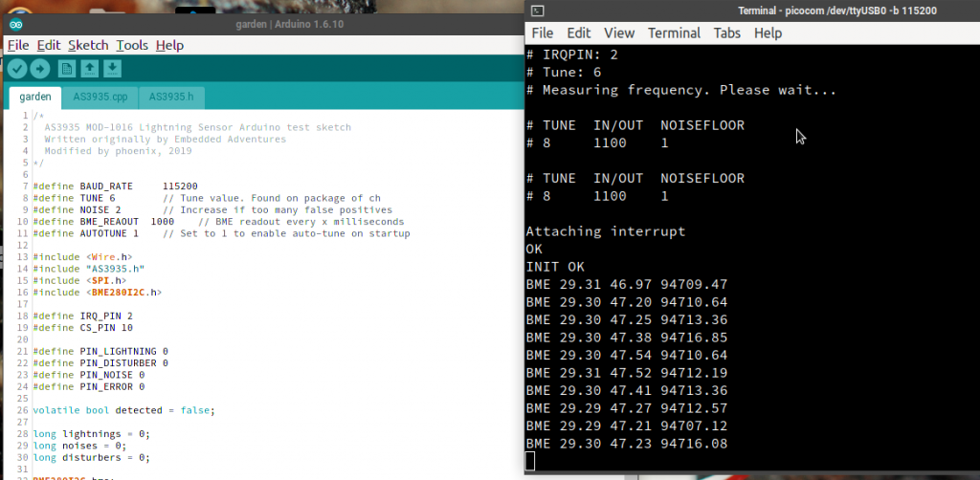This screenshot has height=480, width=980.
Task: Open the Terminal window's Help menu
Action: 768,33
